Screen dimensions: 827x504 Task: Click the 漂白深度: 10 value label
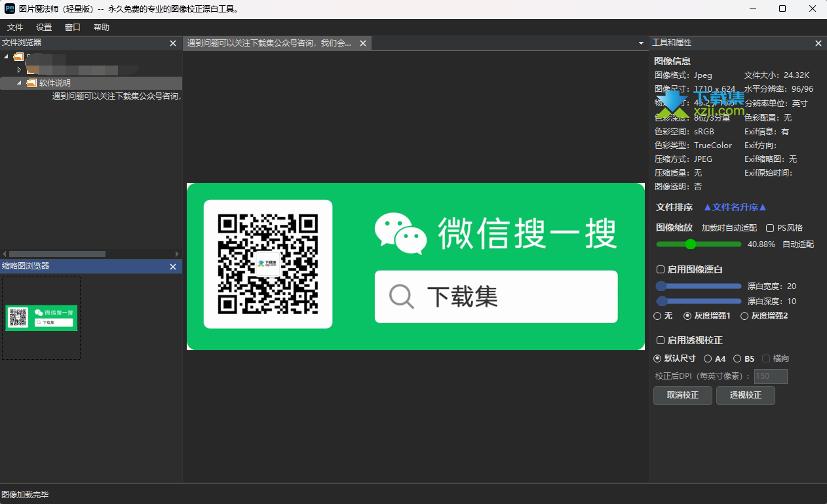click(772, 301)
